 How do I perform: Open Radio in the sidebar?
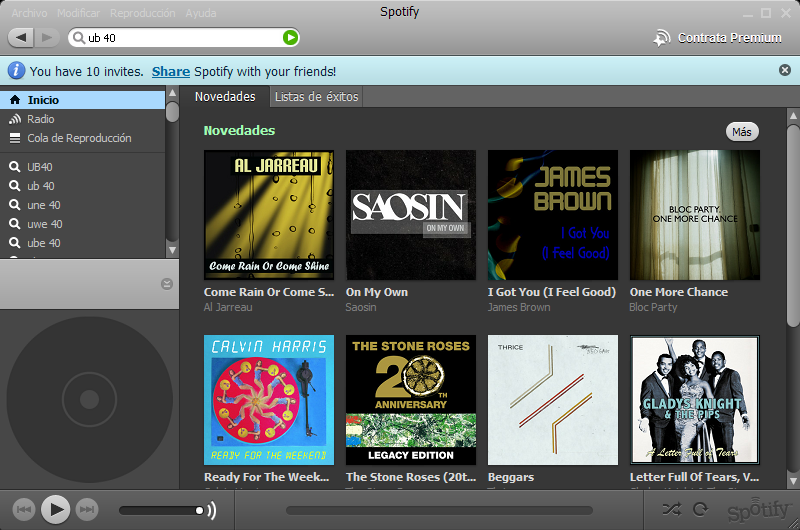coord(41,119)
